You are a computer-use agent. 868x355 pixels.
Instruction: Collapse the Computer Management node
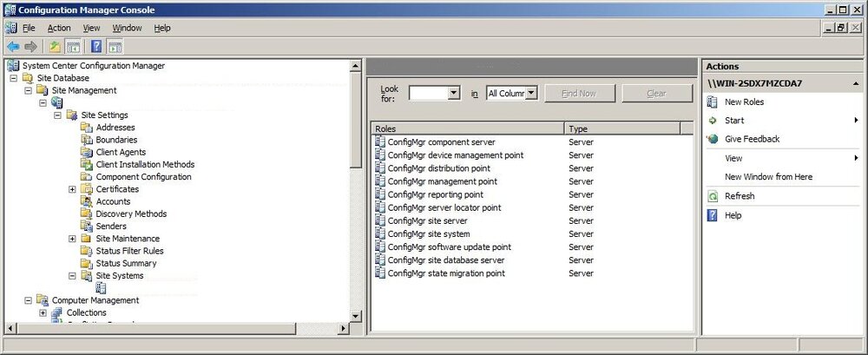click(29, 300)
